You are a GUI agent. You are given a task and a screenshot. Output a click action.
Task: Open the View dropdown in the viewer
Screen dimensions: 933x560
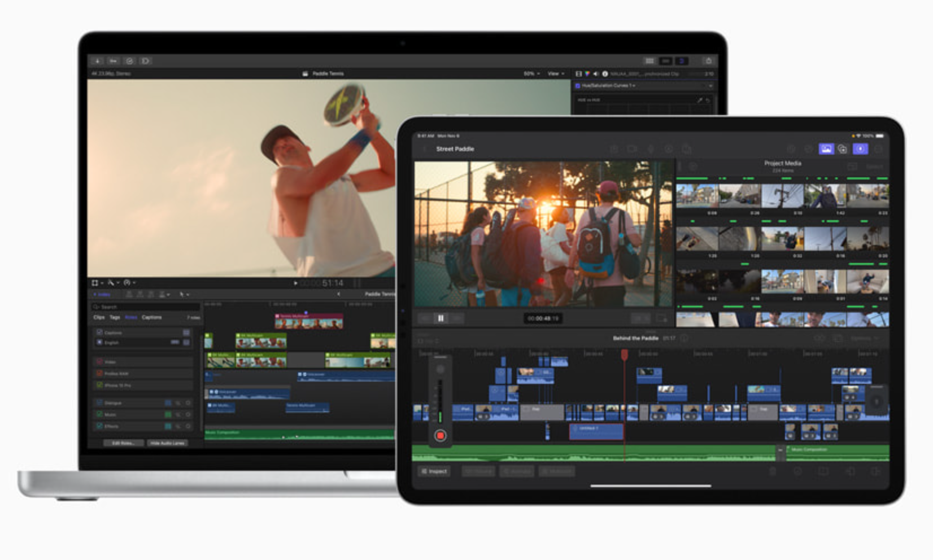point(556,73)
